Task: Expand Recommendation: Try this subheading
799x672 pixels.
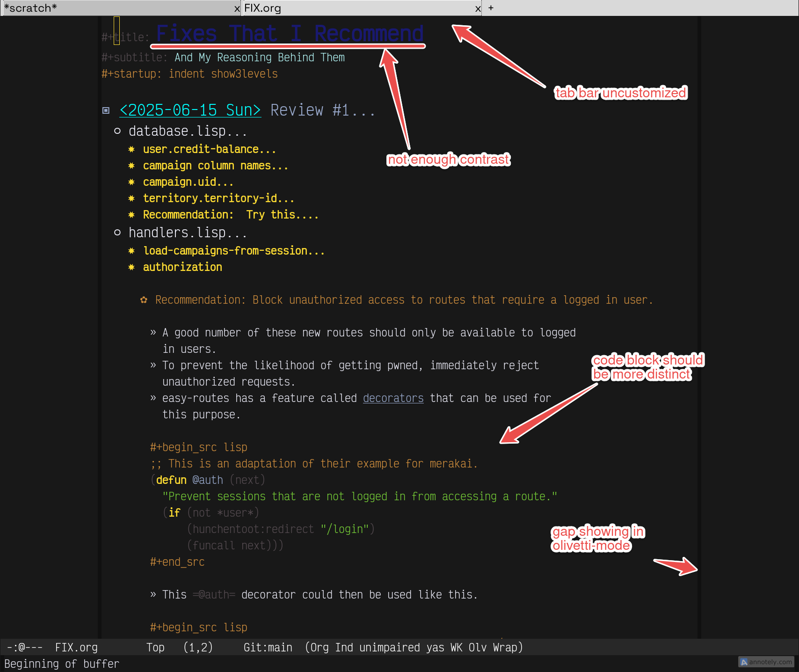Action: click(x=231, y=215)
